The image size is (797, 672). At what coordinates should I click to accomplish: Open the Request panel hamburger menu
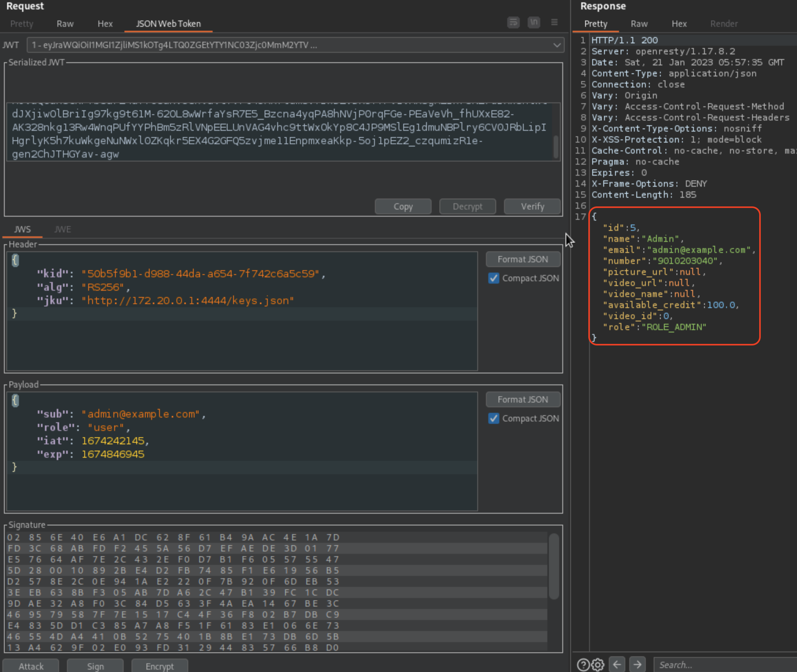pyautogui.click(x=554, y=22)
